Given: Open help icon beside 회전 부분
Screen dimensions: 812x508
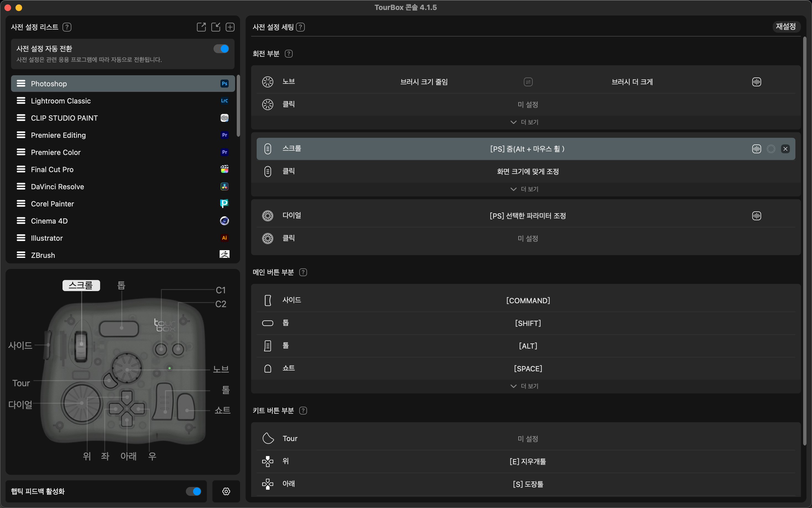Looking at the screenshot, I should click(288, 54).
